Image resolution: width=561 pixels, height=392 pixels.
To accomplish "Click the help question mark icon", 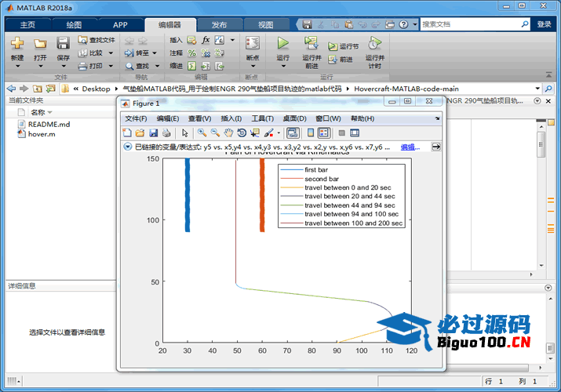I will pos(403,24).
